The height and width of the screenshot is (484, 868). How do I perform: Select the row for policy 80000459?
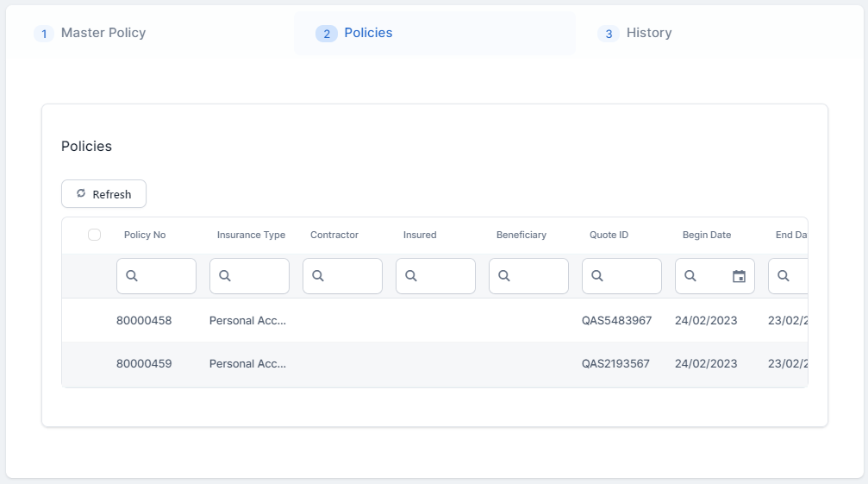tap(144, 363)
